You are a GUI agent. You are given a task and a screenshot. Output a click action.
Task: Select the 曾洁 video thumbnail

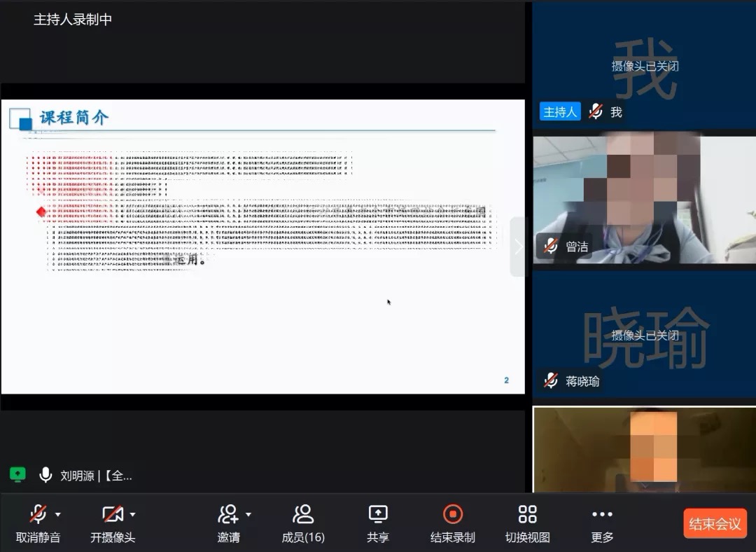pyautogui.click(x=644, y=196)
